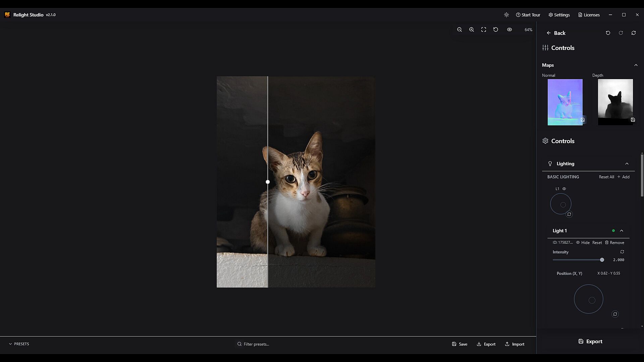The height and width of the screenshot is (362, 644).
Task: Collapse the Maps section
Action: (636, 65)
